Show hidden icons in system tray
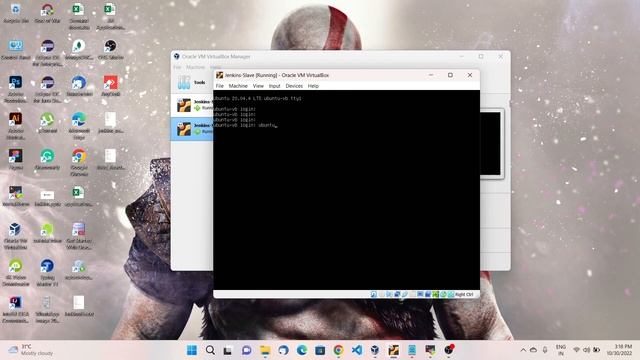 [x=523, y=350]
